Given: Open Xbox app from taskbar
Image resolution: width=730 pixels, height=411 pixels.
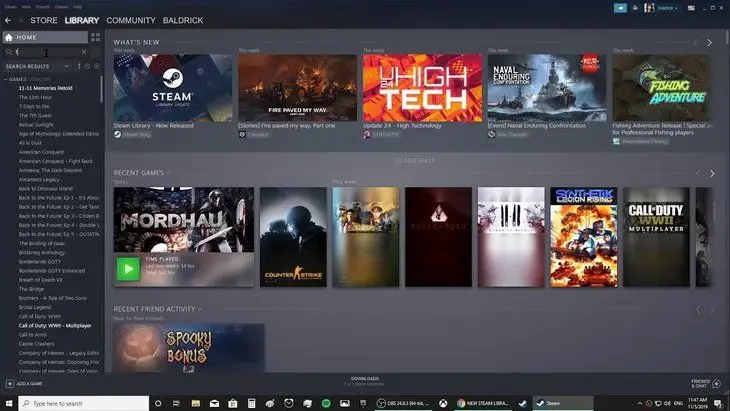Looking at the screenshot, I should [443, 403].
